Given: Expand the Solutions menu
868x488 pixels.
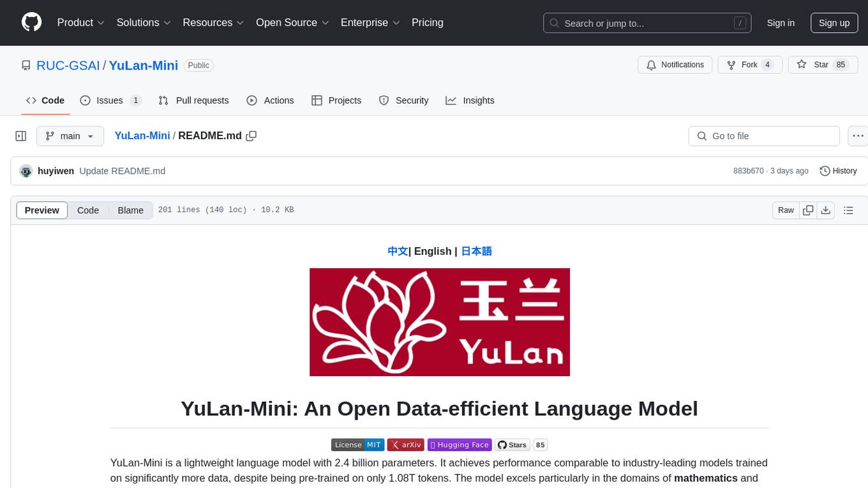Looking at the screenshot, I should [144, 22].
